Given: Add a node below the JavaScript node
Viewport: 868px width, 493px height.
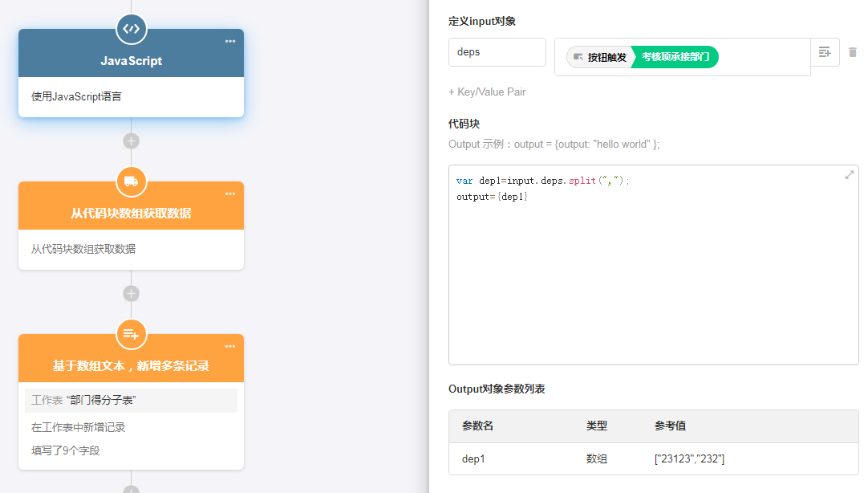Looking at the screenshot, I should (x=131, y=141).
